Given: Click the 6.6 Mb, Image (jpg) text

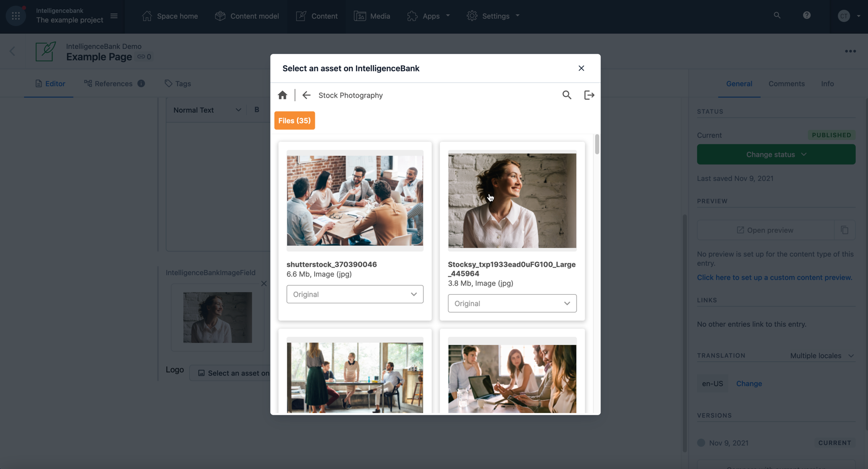Looking at the screenshot, I should point(319,274).
